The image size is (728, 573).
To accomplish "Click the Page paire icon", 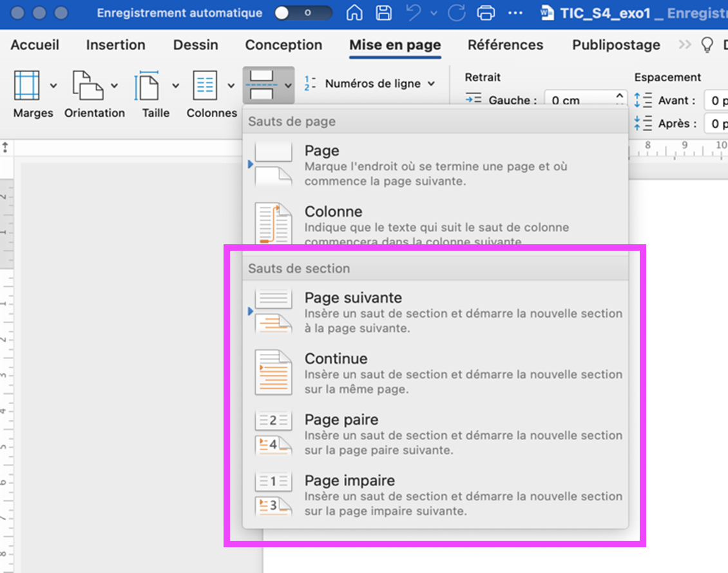I will 273,433.
